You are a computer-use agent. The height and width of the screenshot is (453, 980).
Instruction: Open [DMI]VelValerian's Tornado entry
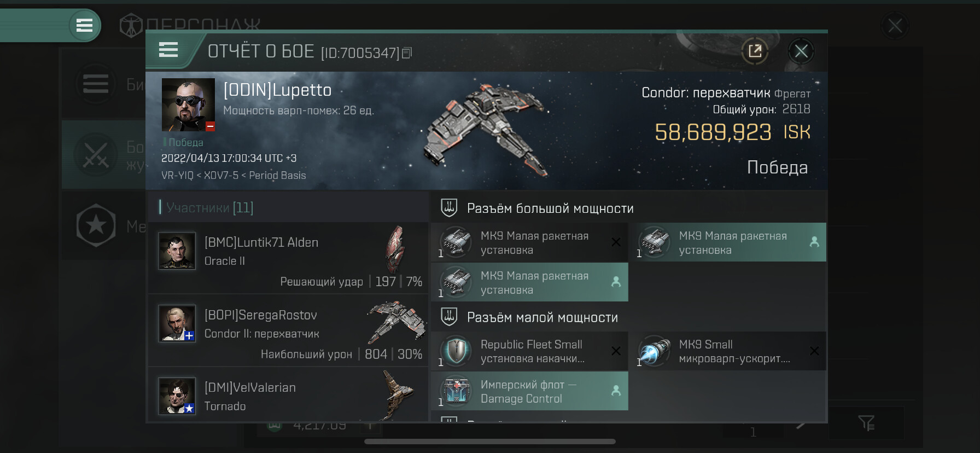click(x=288, y=394)
